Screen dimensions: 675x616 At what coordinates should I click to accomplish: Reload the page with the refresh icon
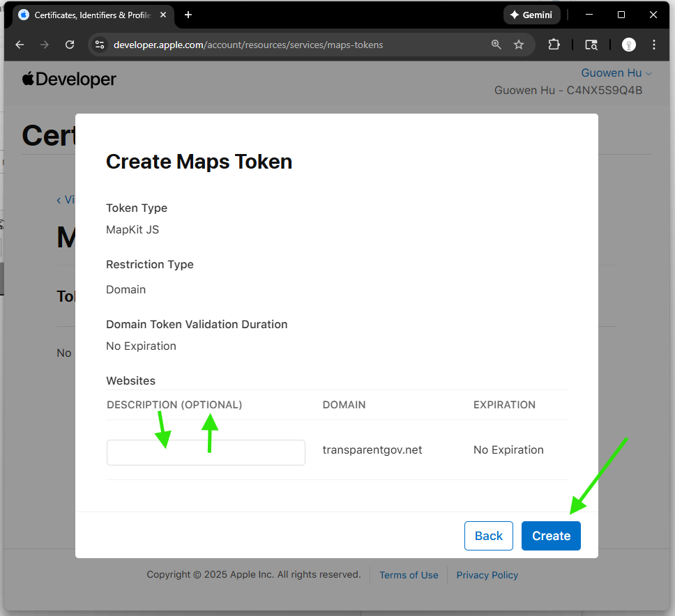point(70,45)
